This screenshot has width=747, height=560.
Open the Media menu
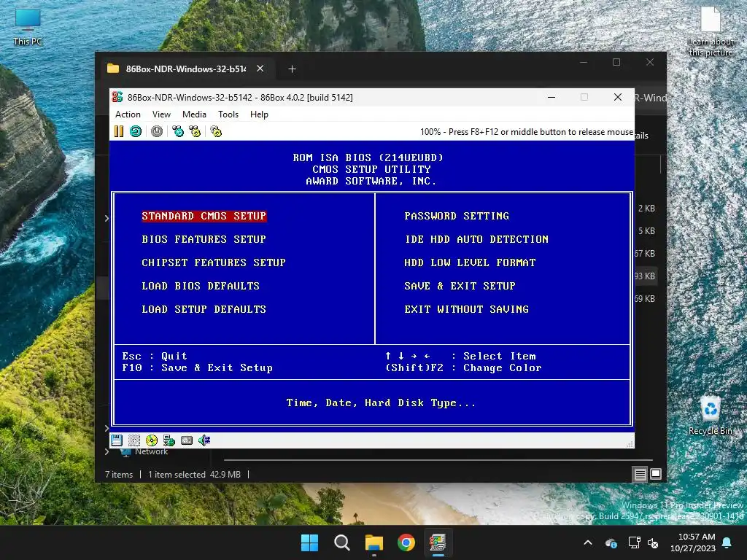coord(194,114)
